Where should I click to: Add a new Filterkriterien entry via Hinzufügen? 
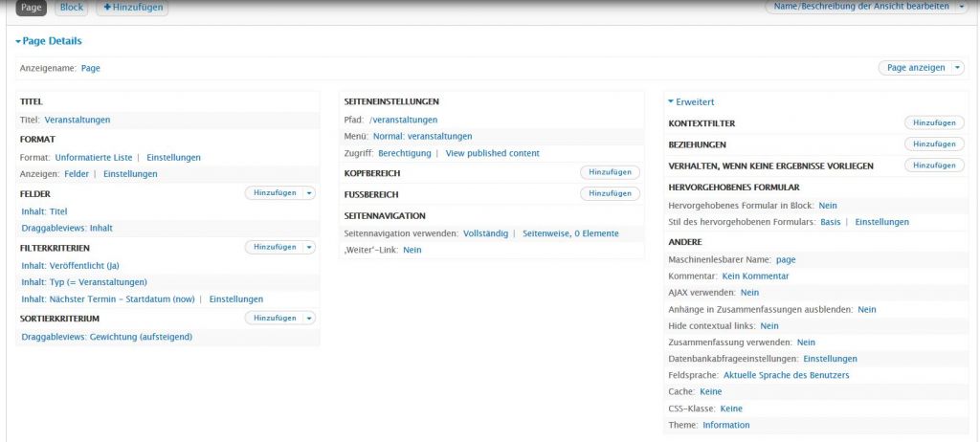pyautogui.click(x=274, y=247)
